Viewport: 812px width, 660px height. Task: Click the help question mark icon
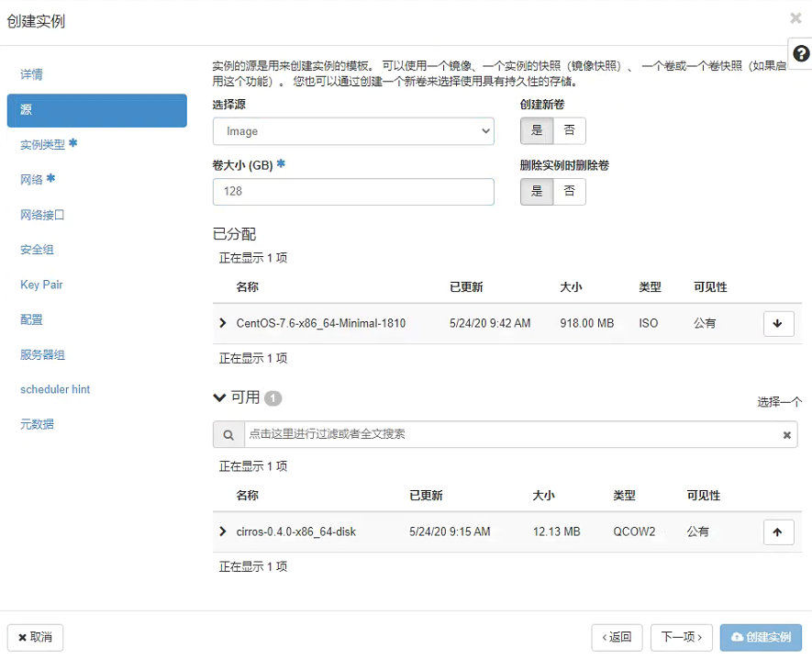click(x=800, y=54)
